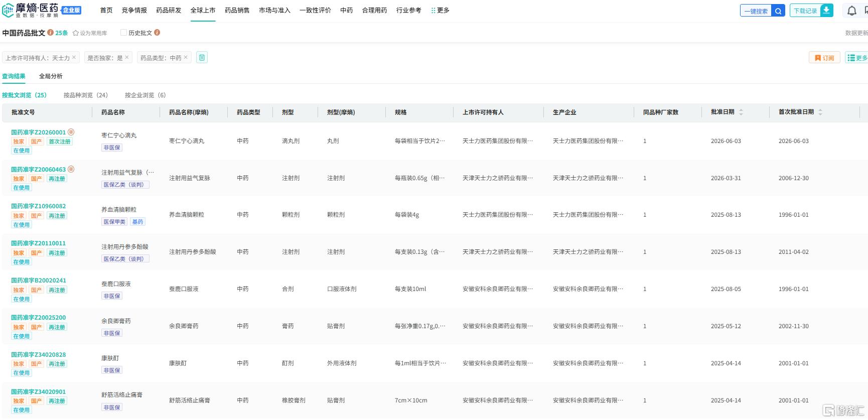The height and width of the screenshot is (420, 868).
Task: Open the 市场与准入 menu
Action: (274, 11)
